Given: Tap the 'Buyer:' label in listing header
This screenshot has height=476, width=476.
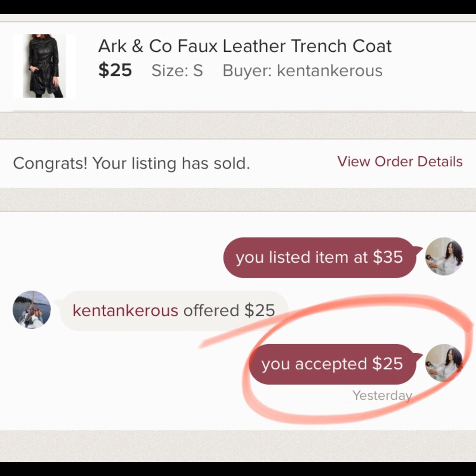Looking at the screenshot, I should pos(248,70).
